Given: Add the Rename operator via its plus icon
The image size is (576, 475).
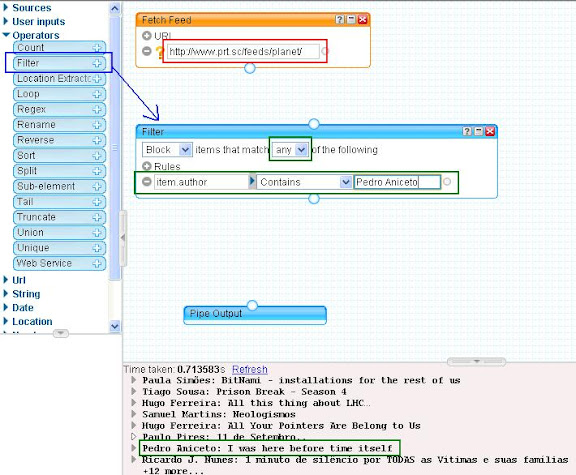Looking at the screenshot, I should [x=97, y=125].
